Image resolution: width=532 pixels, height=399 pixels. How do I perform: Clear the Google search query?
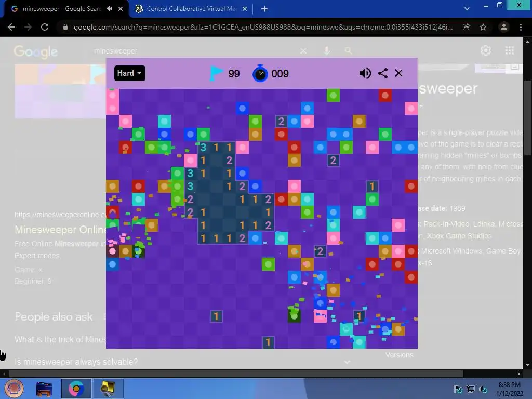(x=303, y=51)
